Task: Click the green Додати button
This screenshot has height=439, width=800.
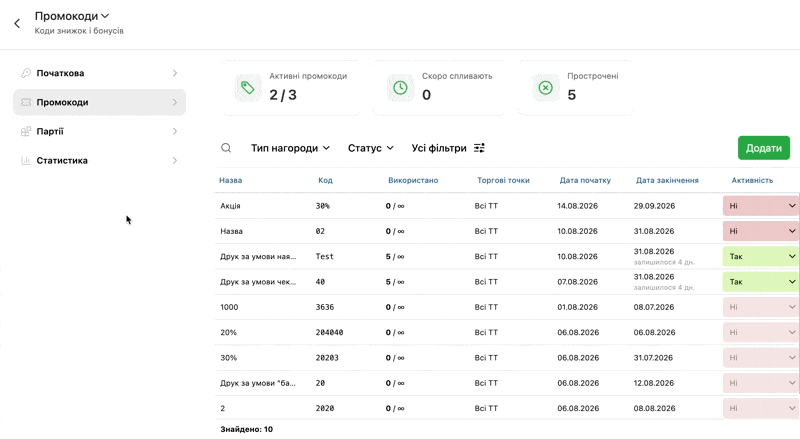Action: [764, 148]
